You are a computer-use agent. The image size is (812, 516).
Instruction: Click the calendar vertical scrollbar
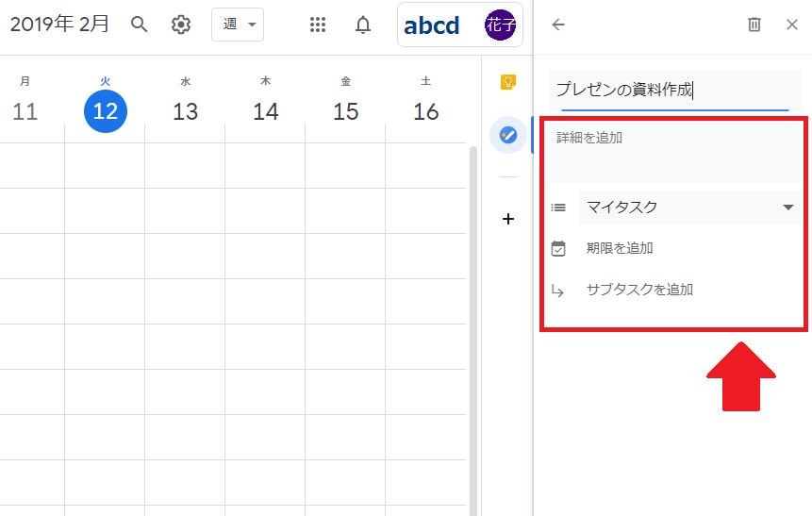click(x=473, y=283)
